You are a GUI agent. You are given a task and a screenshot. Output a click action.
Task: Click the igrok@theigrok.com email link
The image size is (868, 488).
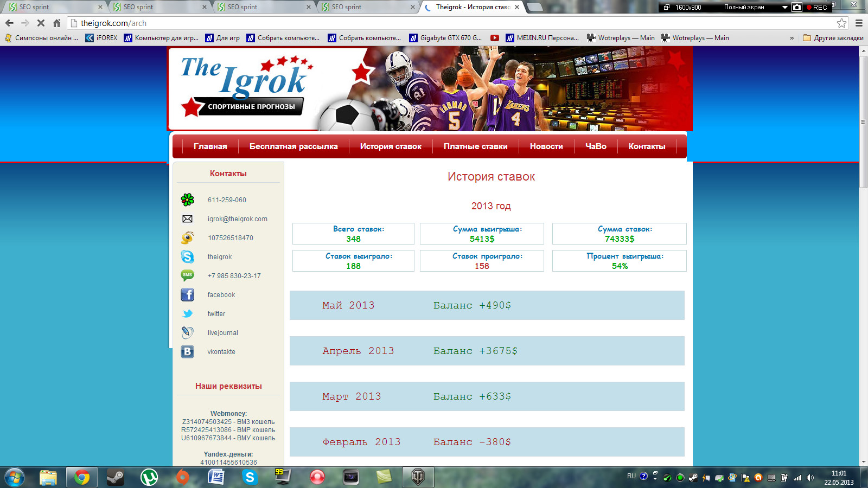coord(238,219)
